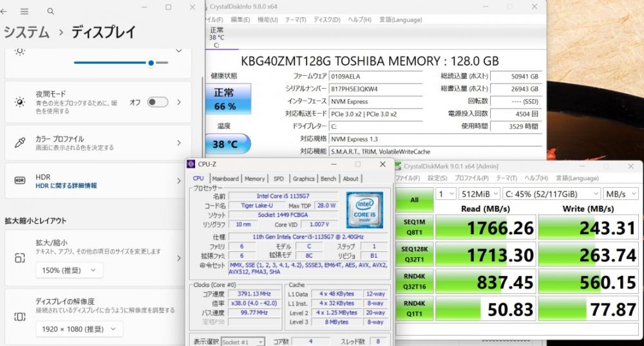This screenshot has height=346, width=644.
Task: Run the SEQ1M Q8T1 benchmark
Action: click(414, 227)
